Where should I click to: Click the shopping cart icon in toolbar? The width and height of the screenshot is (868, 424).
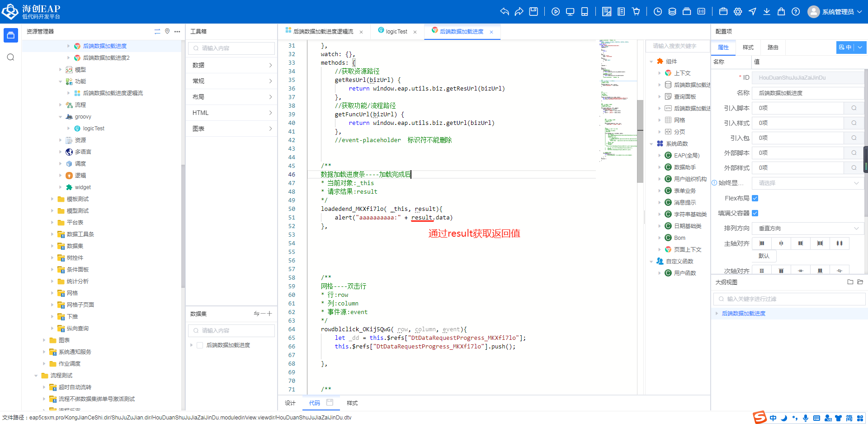click(x=636, y=12)
